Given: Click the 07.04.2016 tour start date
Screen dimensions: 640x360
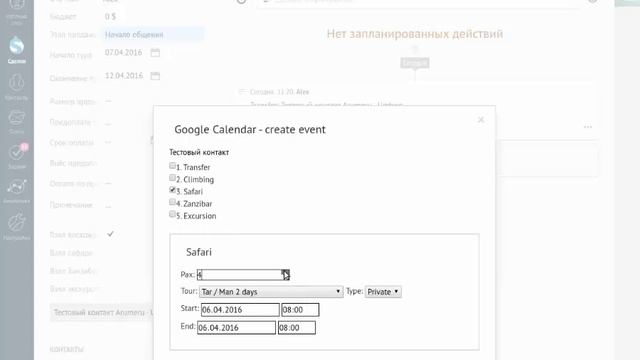Looking at the screenshot, I should point(123,53).
